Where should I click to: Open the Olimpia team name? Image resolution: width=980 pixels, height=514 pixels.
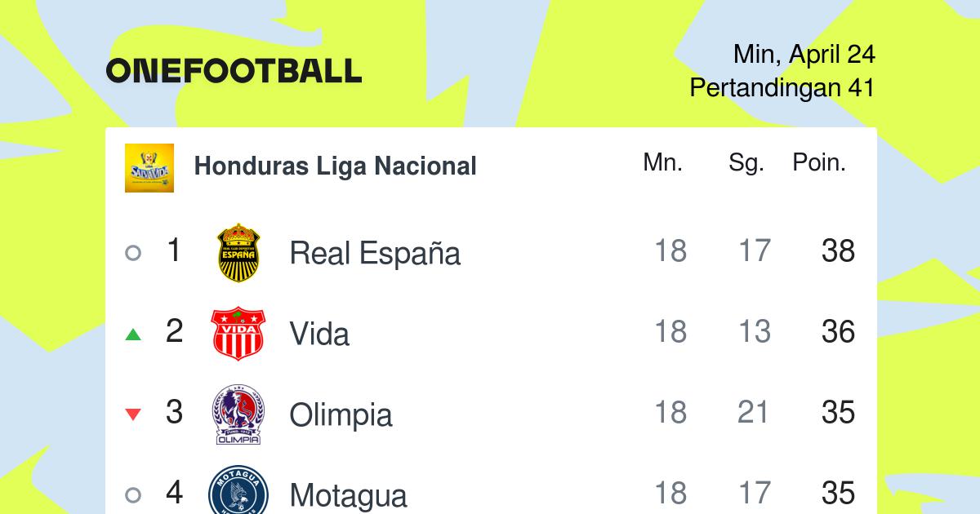pyautogui.click(x=341, y=415)
